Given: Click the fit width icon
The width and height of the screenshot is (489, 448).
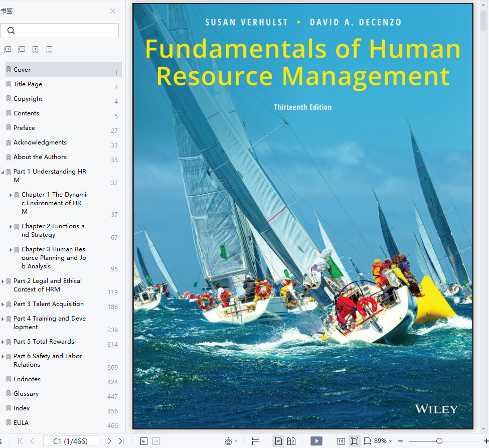Looking at the screenshot, I should (x=367, y=441).
